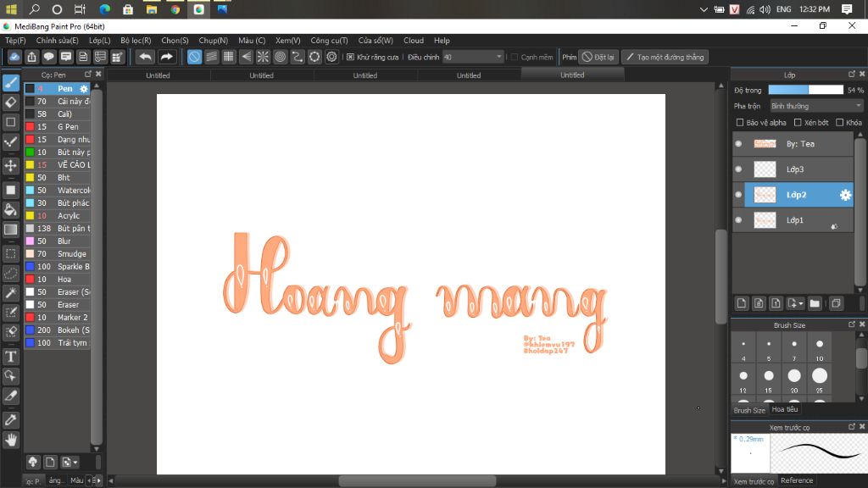Toggle Khử răng cưa checkbox
868x488 pixels.
(350, 57)
